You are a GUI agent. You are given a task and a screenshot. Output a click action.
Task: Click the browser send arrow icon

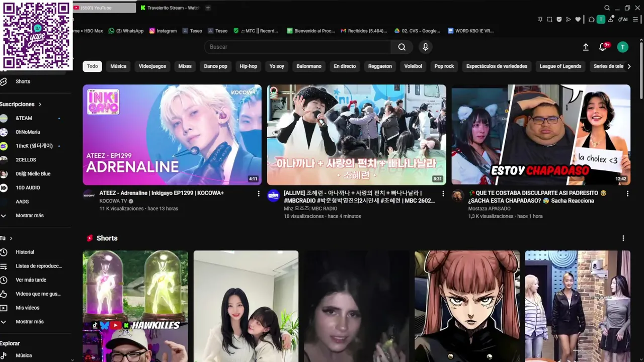click(569, 20)
